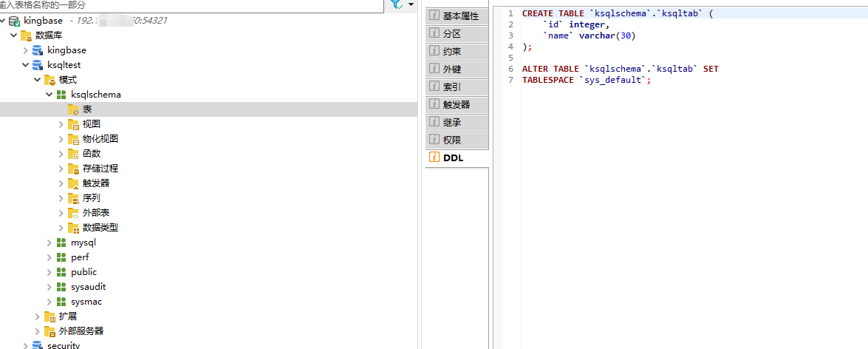Screen dimensions: 868x349
Task: Click the 函数 folder icon
Action: (73, 154)
